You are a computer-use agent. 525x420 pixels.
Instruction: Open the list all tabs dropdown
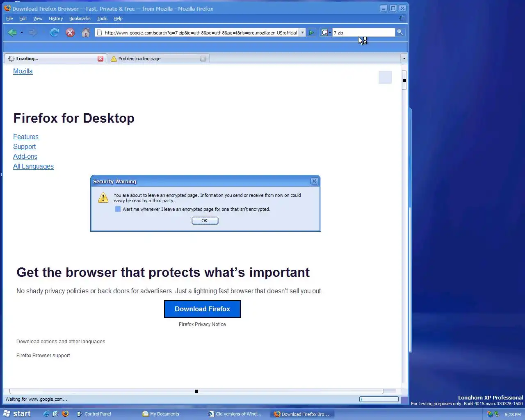[404, 59]
